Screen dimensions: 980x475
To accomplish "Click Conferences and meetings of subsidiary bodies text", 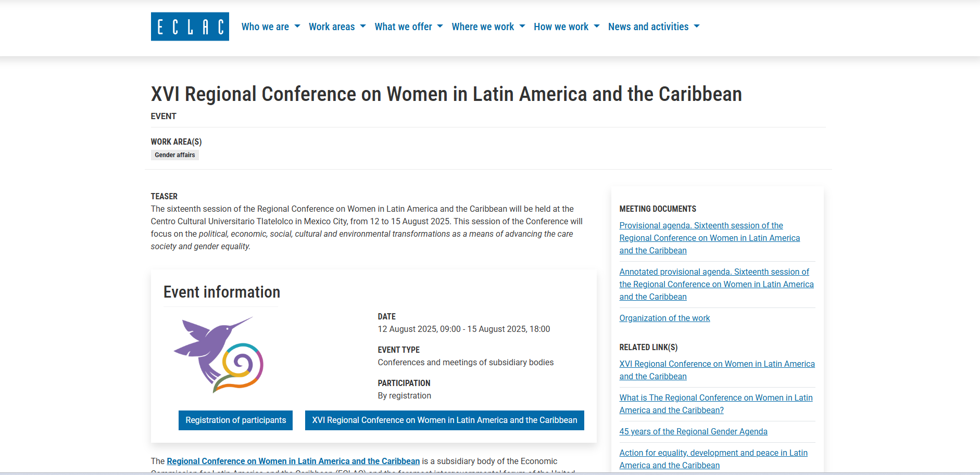I will [x=466, y=362].
